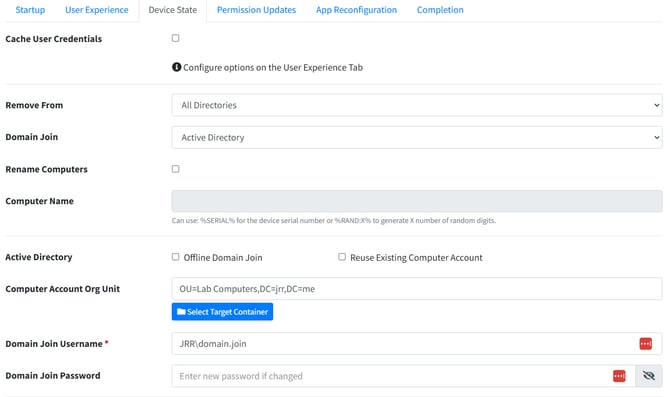The height and width of the screenshot is (397, 670).
Task: Focus the Domain Join Password field
Action: point(403,376)
